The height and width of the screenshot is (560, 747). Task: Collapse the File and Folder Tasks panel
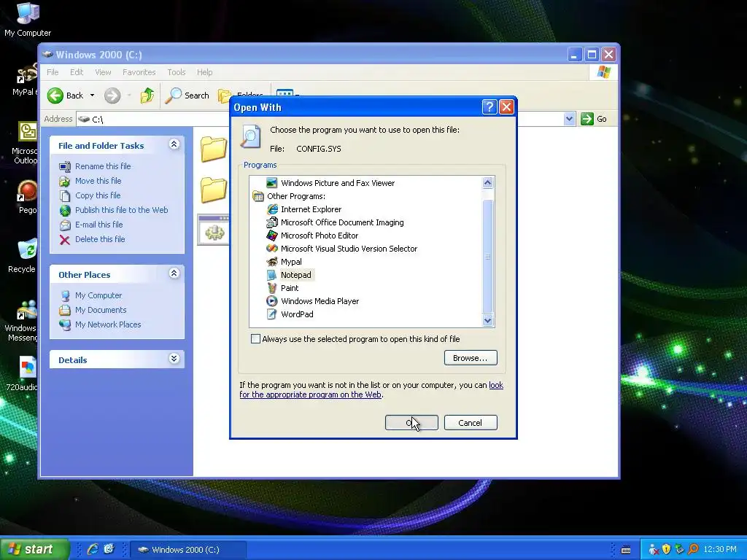pyautogui.click(x=174, y=144)
